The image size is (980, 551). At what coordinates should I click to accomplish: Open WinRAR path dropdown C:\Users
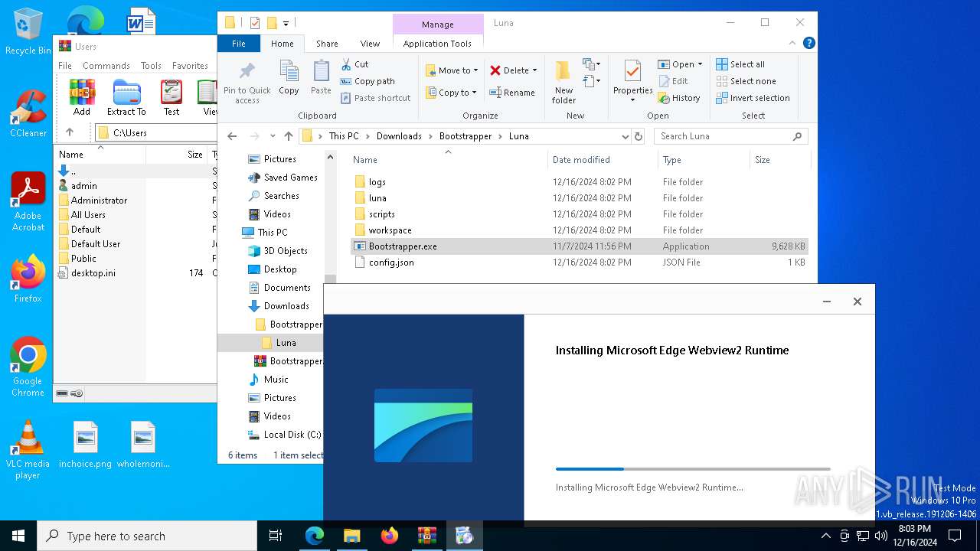pyautogui.click(x=156, y=132)
